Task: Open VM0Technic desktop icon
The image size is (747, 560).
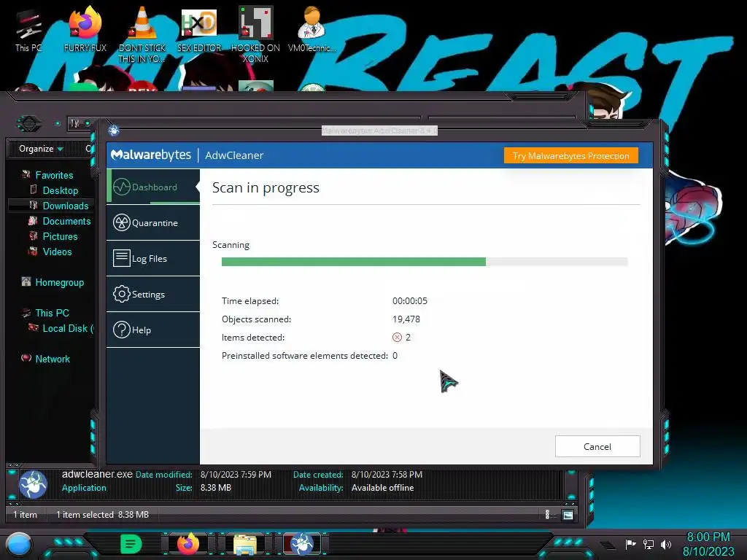Action: pyautogui.click(x=312, y=29)
